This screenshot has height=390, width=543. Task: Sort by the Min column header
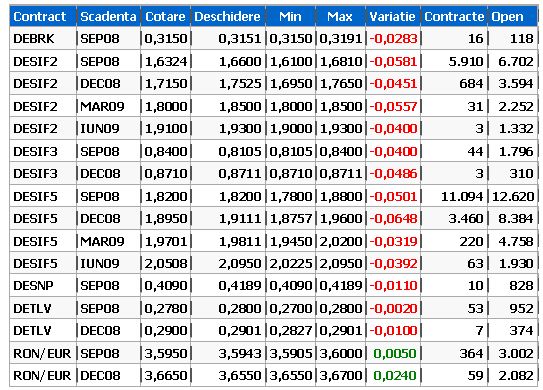click(x=291, y=16)
